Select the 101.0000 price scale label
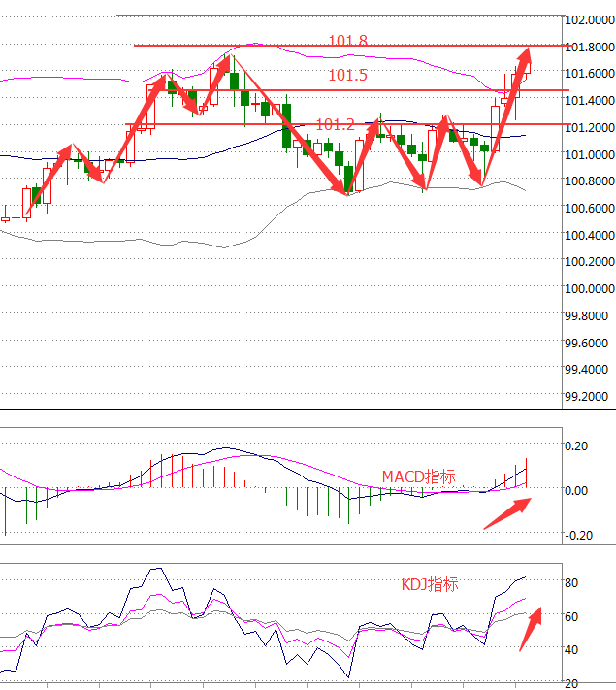 click(x=590, y=154)
